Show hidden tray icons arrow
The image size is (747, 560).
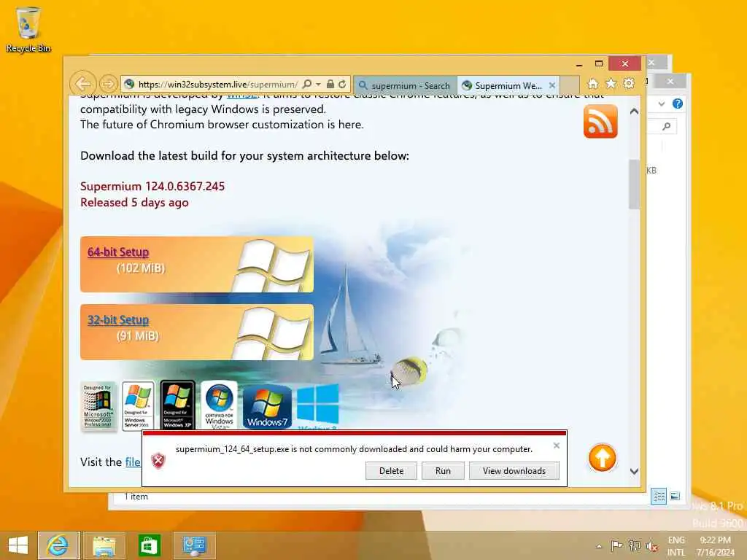tap(599, 546)
